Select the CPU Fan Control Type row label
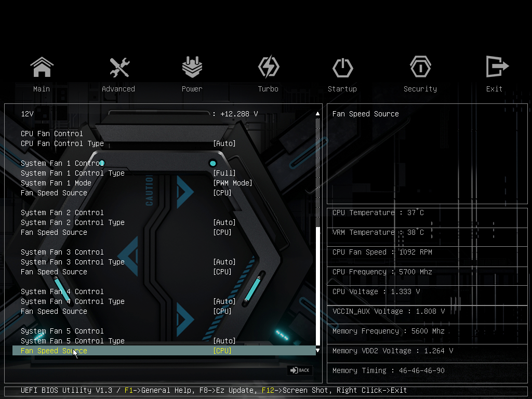The height and width of the screenshot is (399, 532). pyautogui.click(x=62, y=143)
